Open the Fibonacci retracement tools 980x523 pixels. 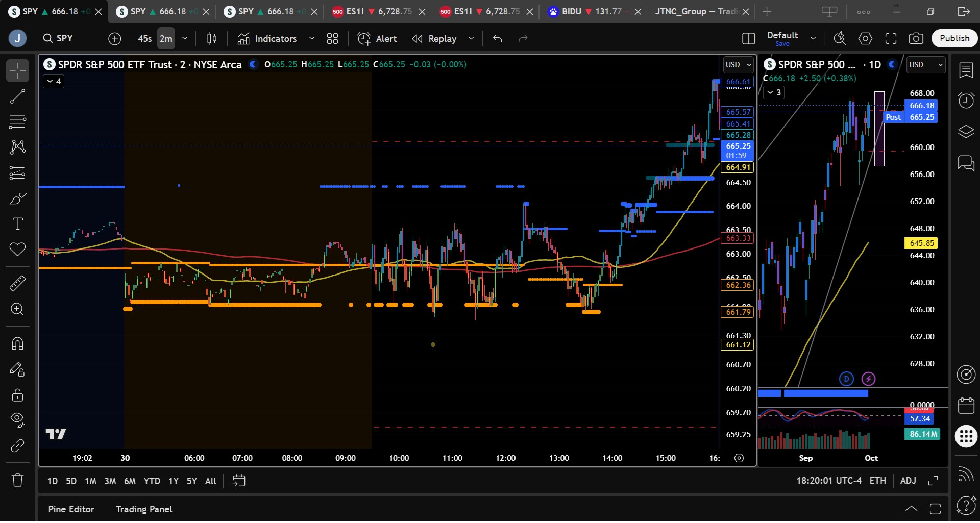point(17,122)
